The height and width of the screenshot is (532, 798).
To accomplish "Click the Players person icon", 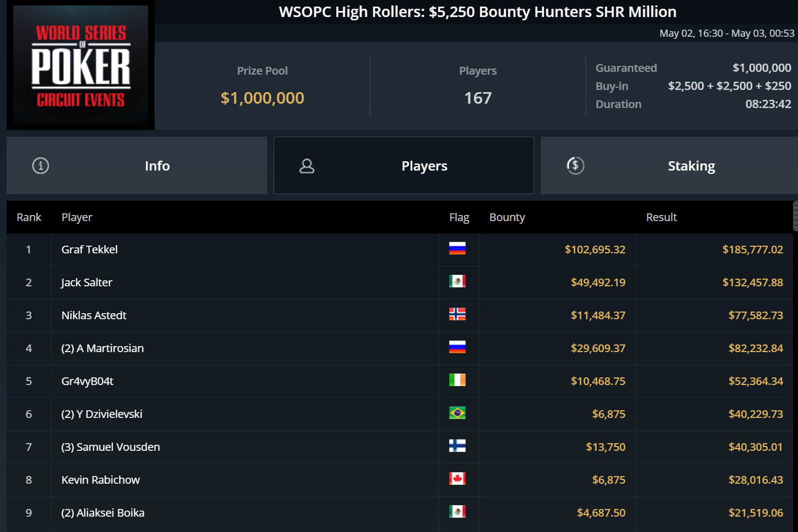I will tap(307, 166).
